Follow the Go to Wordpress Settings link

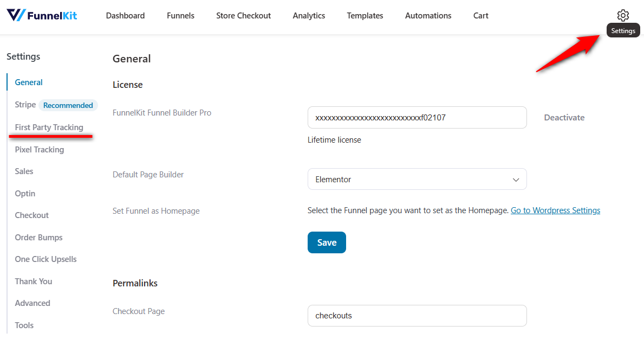(x=555, y=210)
